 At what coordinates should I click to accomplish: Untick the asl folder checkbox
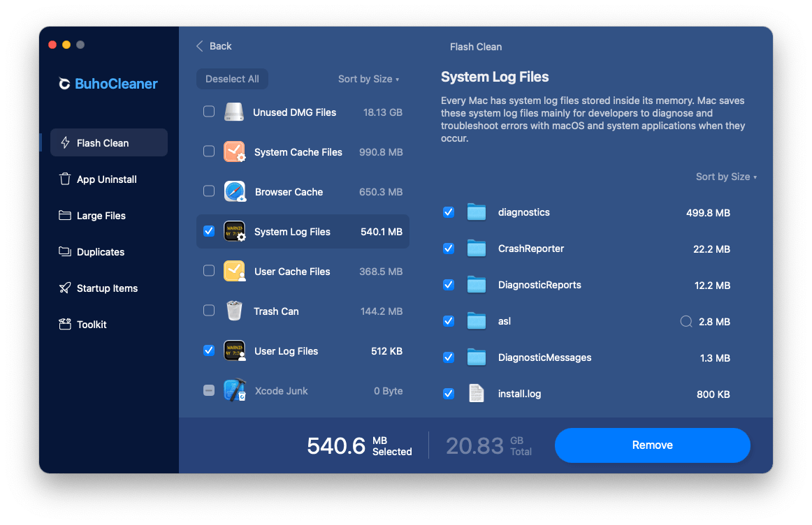tap(449, 320)
